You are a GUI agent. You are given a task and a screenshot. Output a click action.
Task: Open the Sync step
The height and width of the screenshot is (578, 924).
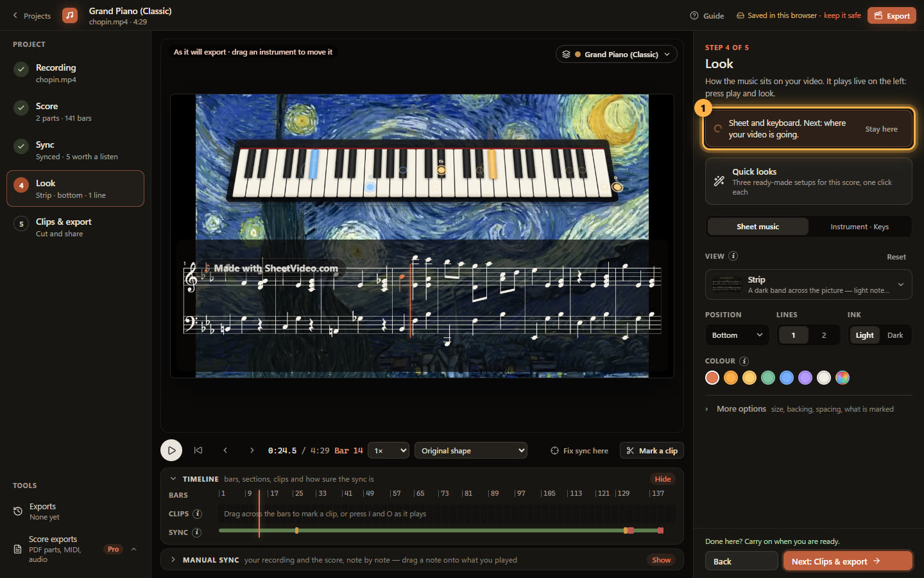click(75, 150)
